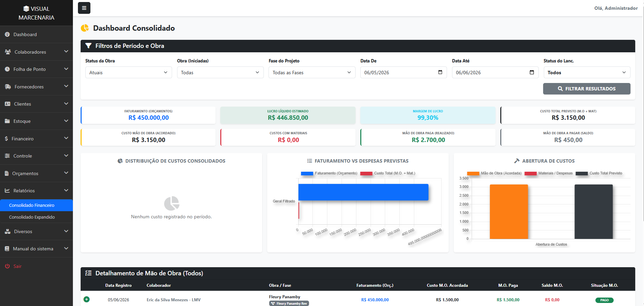The height and width of the screenshot is (306, 644).
Task: Click the green plus icon on 05/06/2026 row
Action: point(87,299)
